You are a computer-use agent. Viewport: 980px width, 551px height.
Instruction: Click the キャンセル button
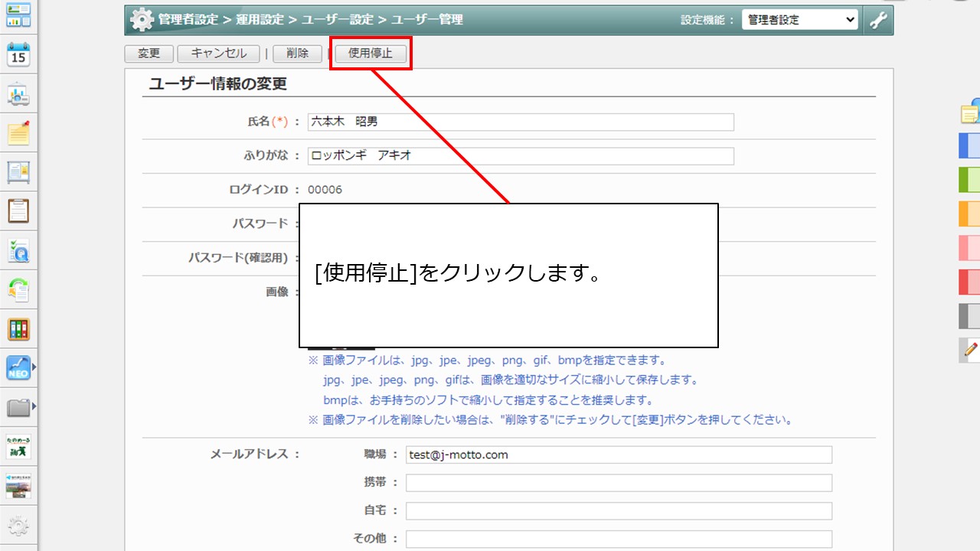(x=218, y=54)
